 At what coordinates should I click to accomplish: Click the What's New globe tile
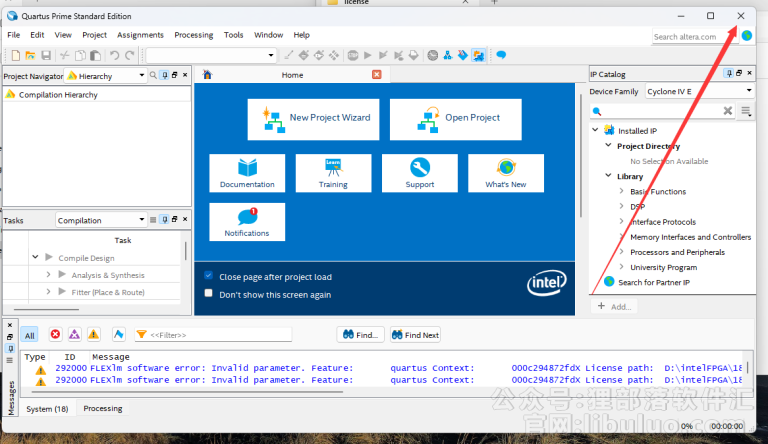(505, 172)
